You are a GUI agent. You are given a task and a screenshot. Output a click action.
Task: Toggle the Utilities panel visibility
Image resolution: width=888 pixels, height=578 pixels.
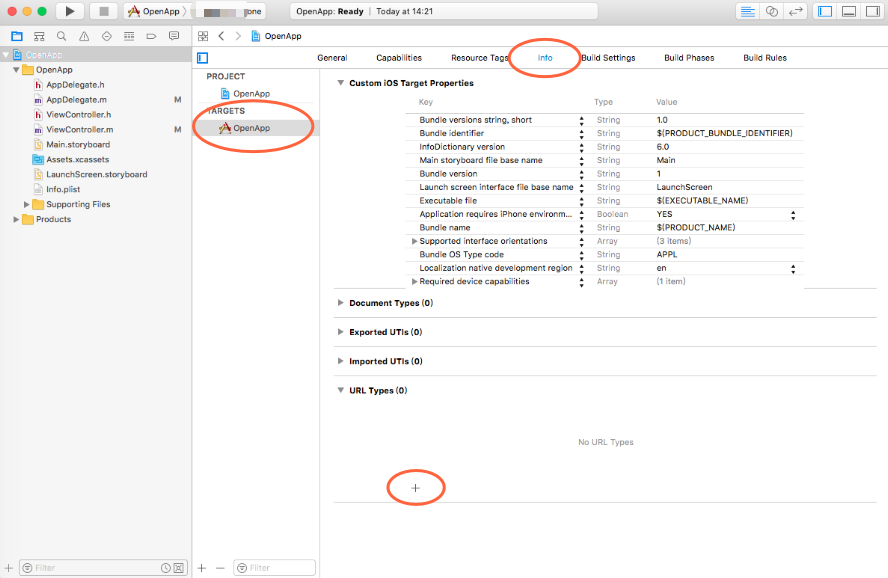(873, 11)
